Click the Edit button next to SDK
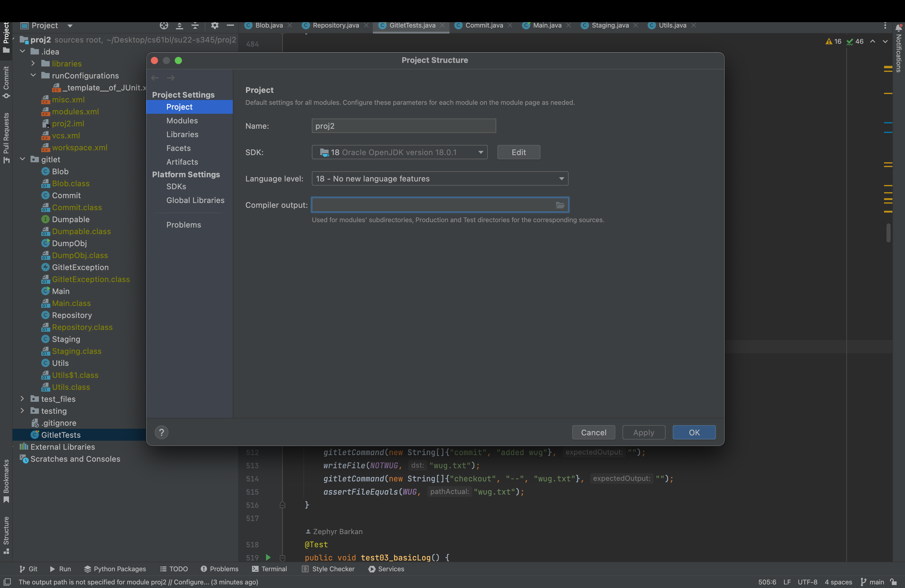The width and height of the screenshot is (905, 588). click(518, 152)
